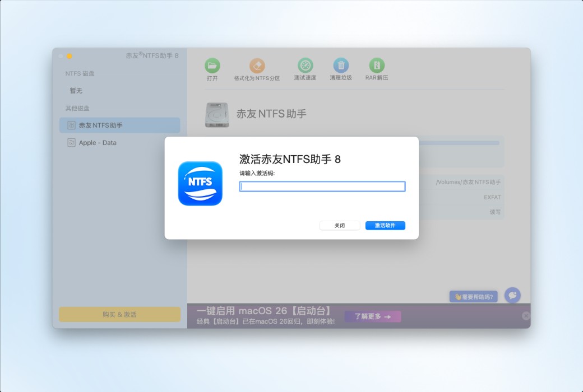Open the RAR extract (RAR解压) icon

[377, 66]
